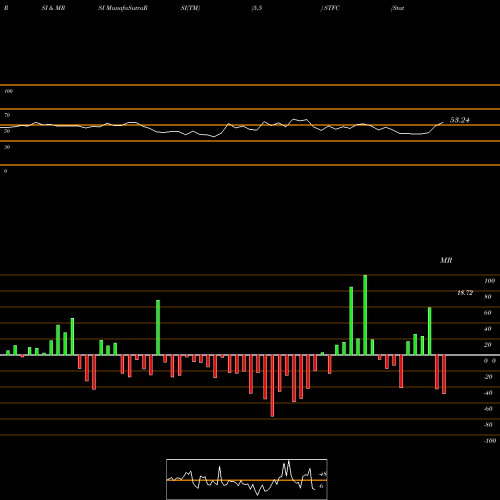
Task: Click the 48 label in mini chart
Action: coord(323,474)
